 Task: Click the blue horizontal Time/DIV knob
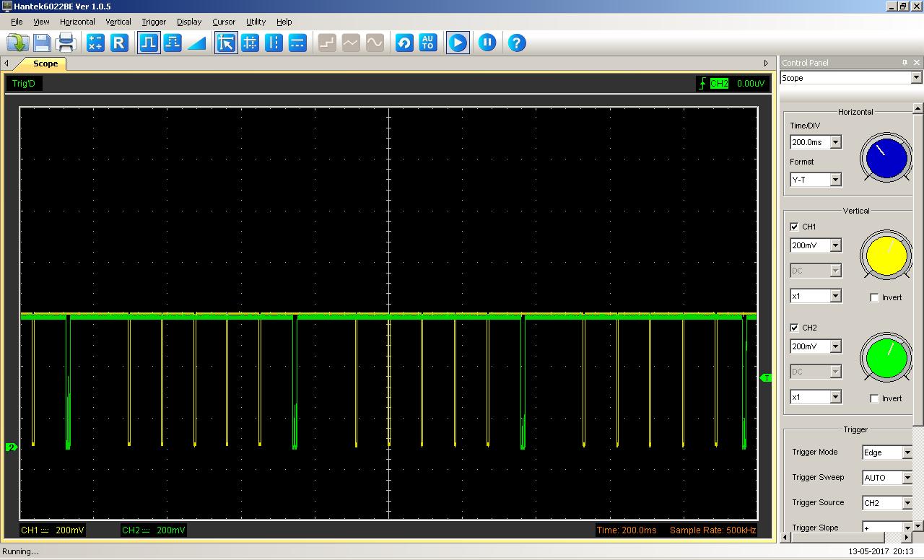886,158
